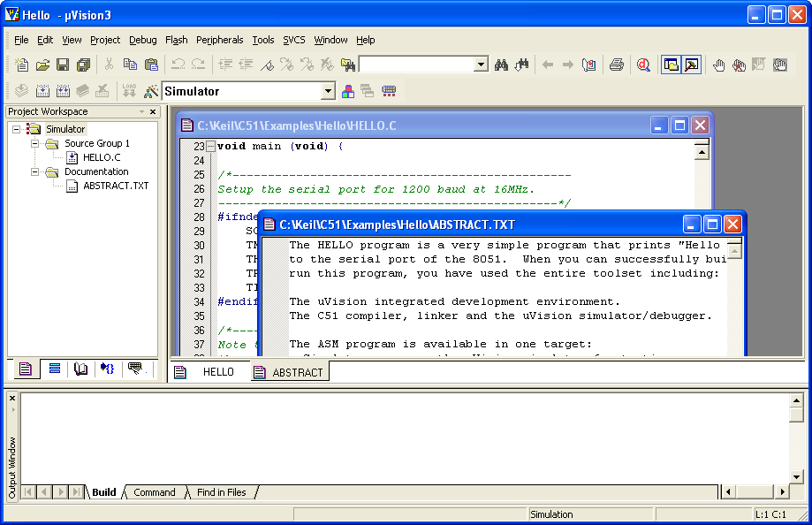This screenshot has width=812, height=525.
Task: Switch to the ABSTRACT document tab
Action: click(x=290, y=372)
